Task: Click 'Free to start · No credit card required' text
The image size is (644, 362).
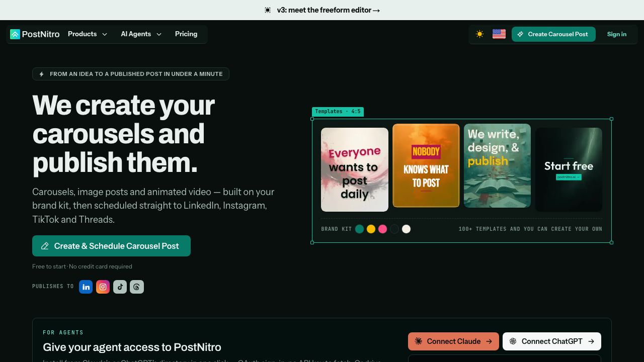Action: [x=82, y=266]
